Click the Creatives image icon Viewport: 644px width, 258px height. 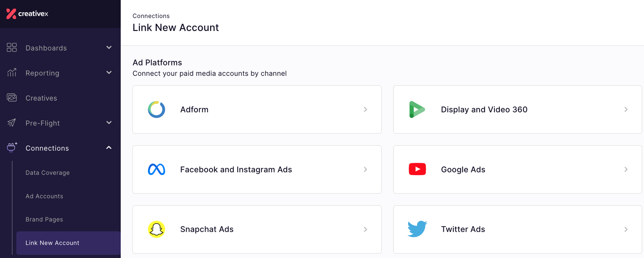pos(12,97)
